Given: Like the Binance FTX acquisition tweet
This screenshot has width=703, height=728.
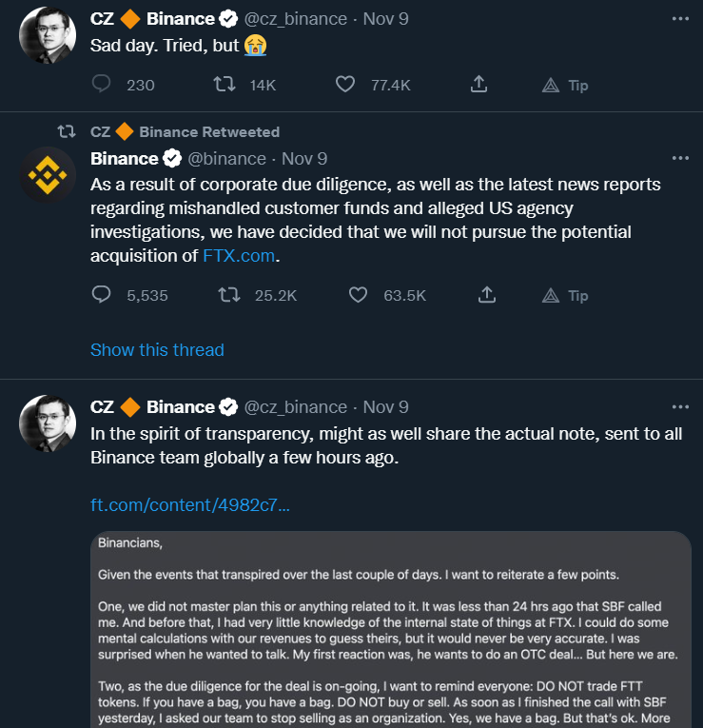Looking at the screenshot, I should [358, 295].
